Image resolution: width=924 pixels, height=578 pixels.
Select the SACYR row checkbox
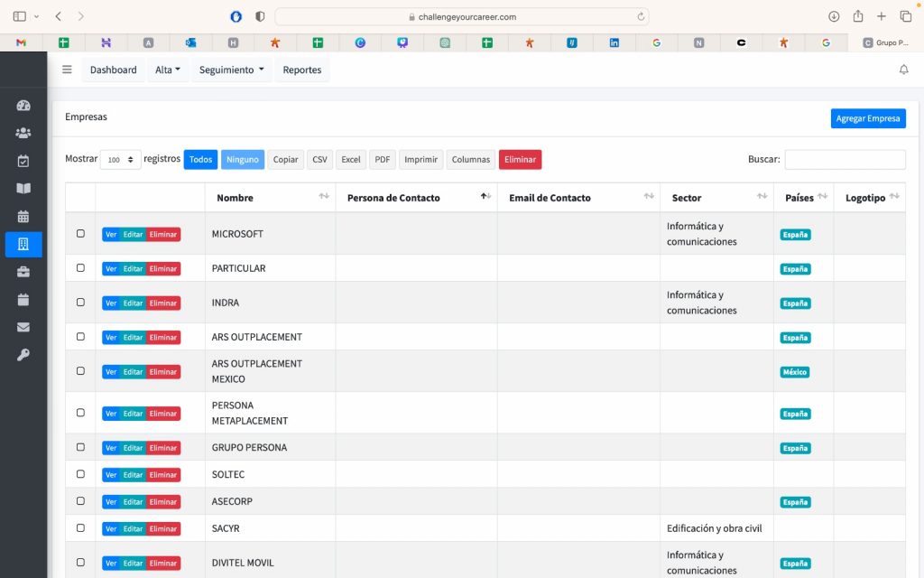80,527
